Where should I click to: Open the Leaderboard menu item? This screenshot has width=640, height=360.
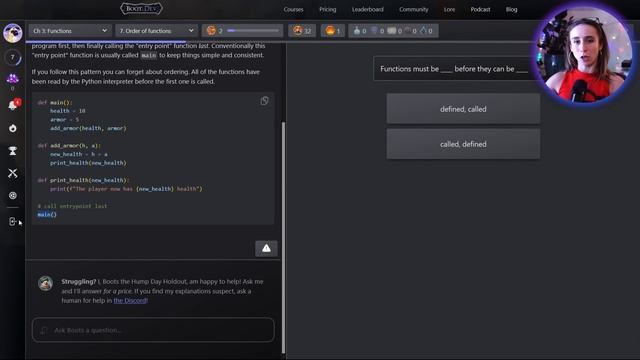point(367,9)
